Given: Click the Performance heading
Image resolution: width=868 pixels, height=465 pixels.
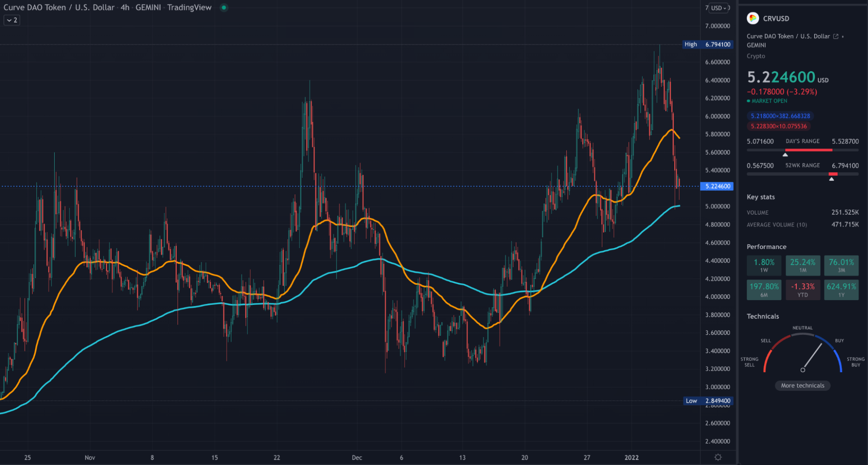Looking at the screenshot, I should (766, 247).
